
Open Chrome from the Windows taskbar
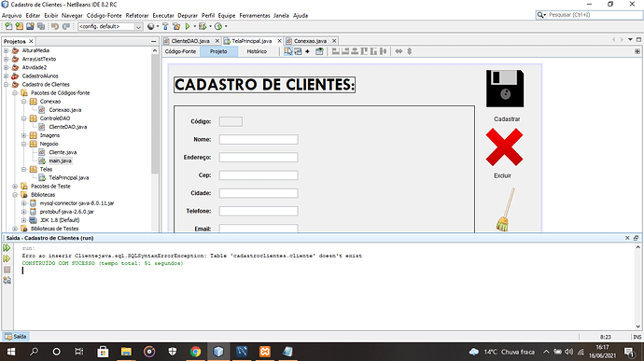[195, 352]
